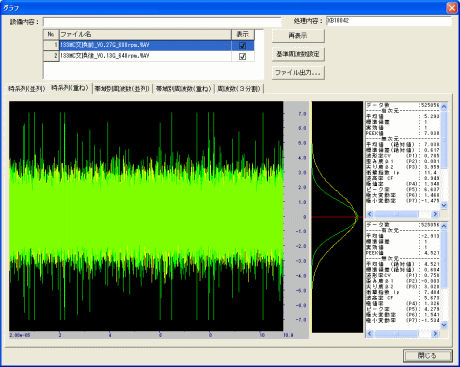Open the 帯域別周波数(重ね) tab

coord(183,89)
